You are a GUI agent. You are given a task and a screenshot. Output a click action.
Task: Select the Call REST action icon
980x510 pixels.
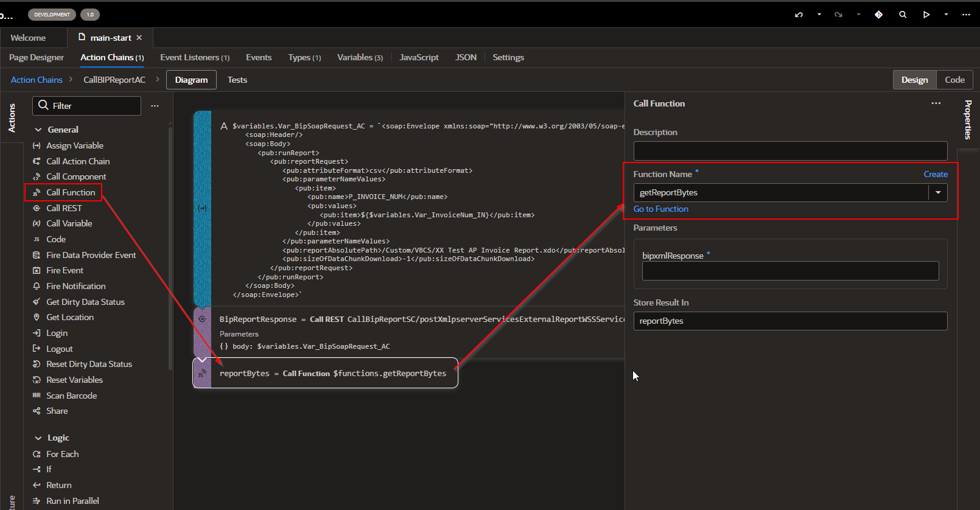click(37, 208)
